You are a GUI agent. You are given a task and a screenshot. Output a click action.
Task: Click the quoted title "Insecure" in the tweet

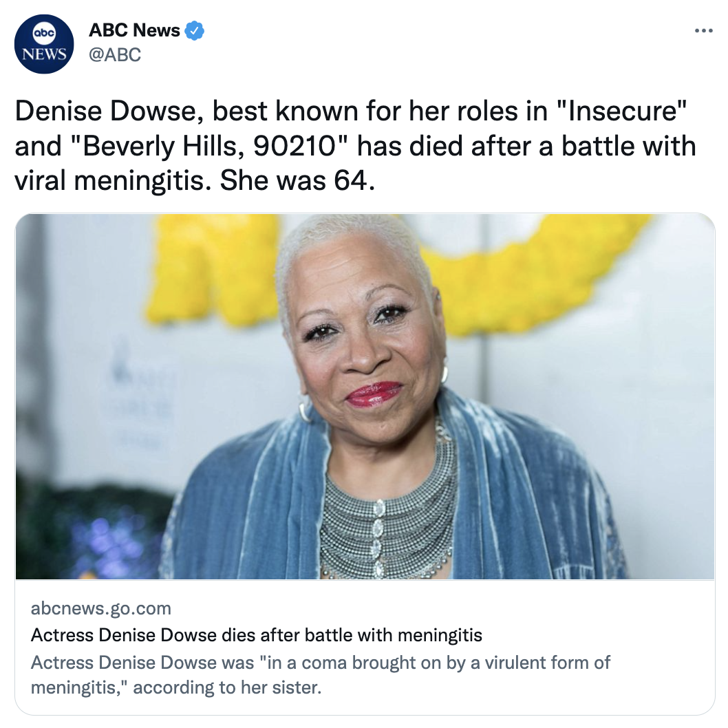tap(621, 111)
